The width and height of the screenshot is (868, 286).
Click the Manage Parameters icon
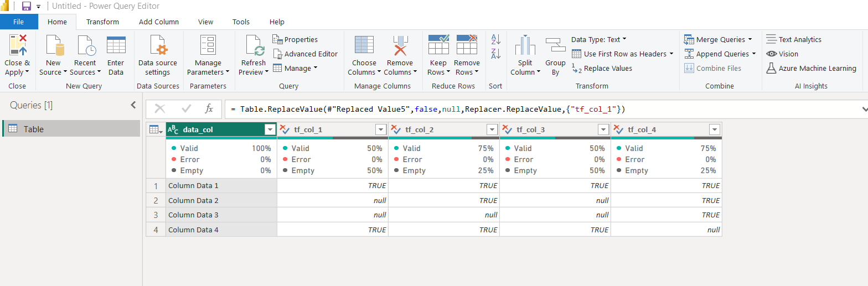pyautogui.click(x=208, y=45)
